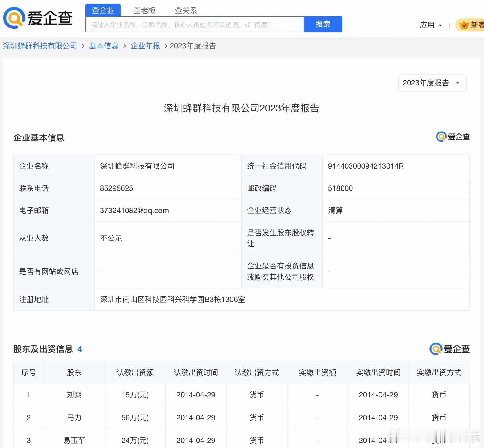Click 马力 row subscribed date 2014-04-29
Viewport: 484px width, 448px height.
point(196,417)
